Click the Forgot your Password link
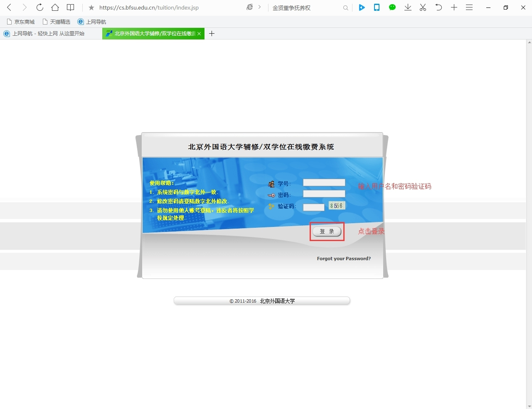 point(344,259)
